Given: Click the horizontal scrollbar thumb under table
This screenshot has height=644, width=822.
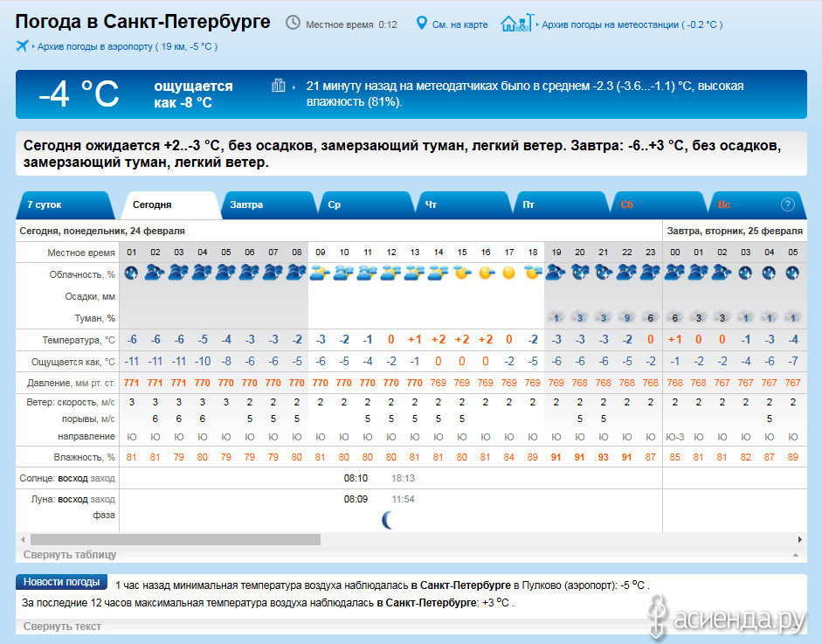Looking at the screenshot, I should coord(175,540).
